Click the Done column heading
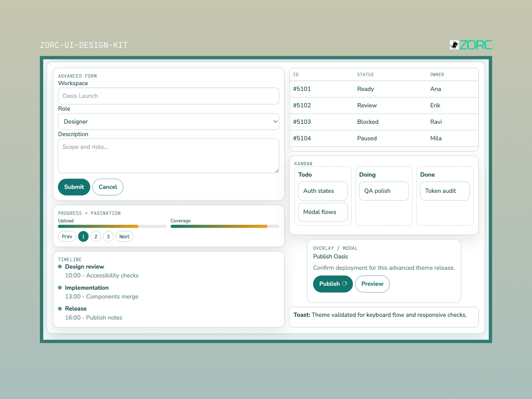The width and height of the screenshot is (532, 399). coord(428,175)
